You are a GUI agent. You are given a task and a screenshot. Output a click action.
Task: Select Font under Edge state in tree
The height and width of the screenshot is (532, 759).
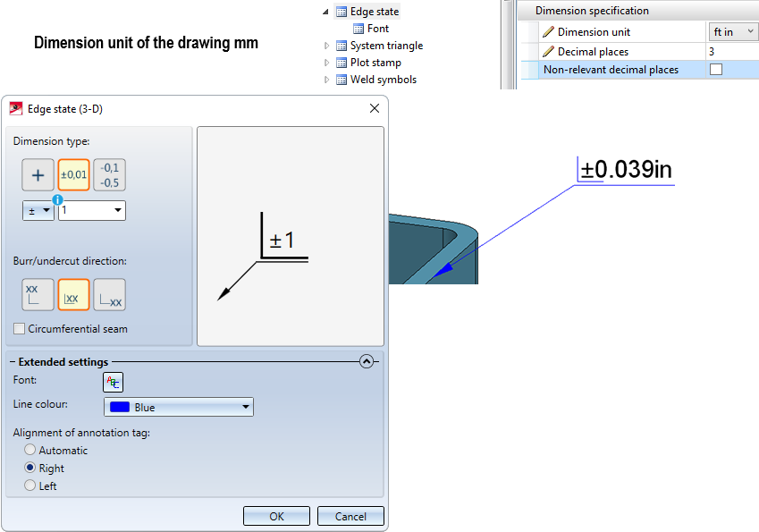tap(378, 29)
